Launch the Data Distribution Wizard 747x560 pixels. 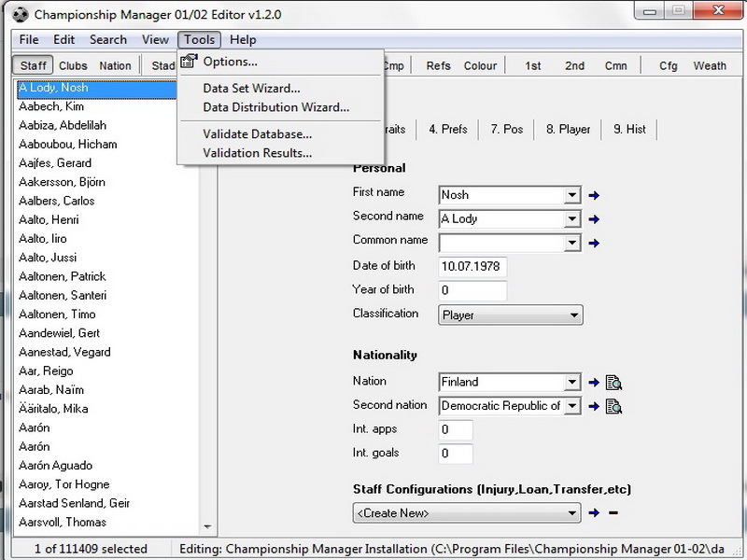coord(280,107)
